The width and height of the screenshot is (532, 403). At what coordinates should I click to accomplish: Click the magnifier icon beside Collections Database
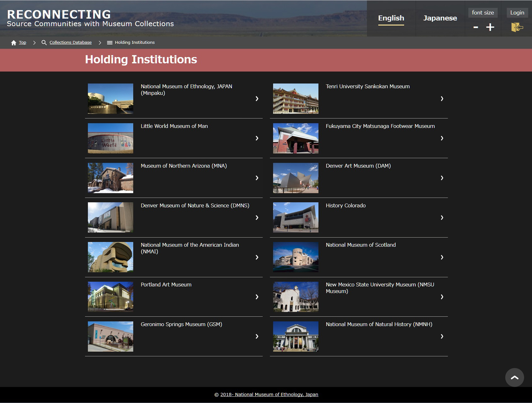click(x=44, y=43)
